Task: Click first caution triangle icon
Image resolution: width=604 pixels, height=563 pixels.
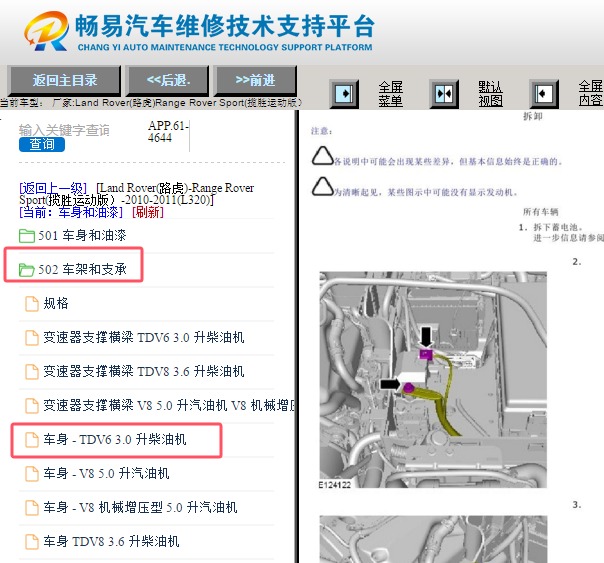Action: [x=322, y=156]
